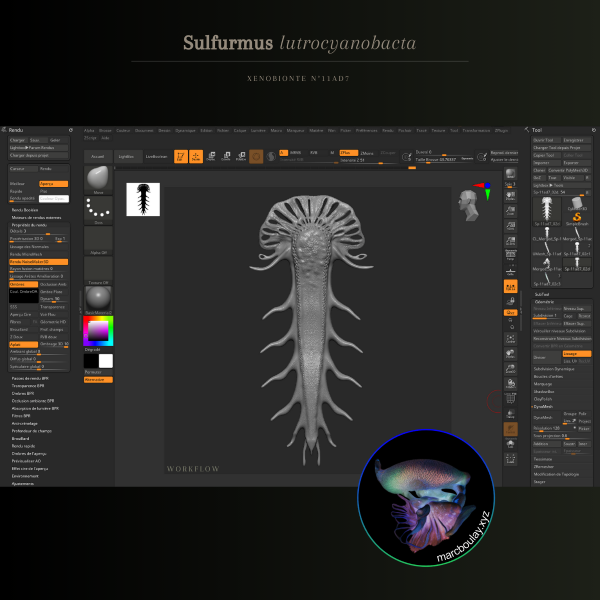
Task: Toggle the Ombres shadows option
Action: click(23, 284)
